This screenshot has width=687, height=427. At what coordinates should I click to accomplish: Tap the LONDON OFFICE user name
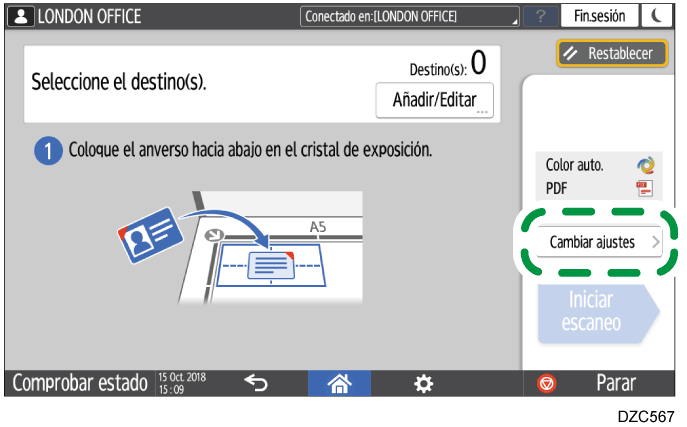89,17
